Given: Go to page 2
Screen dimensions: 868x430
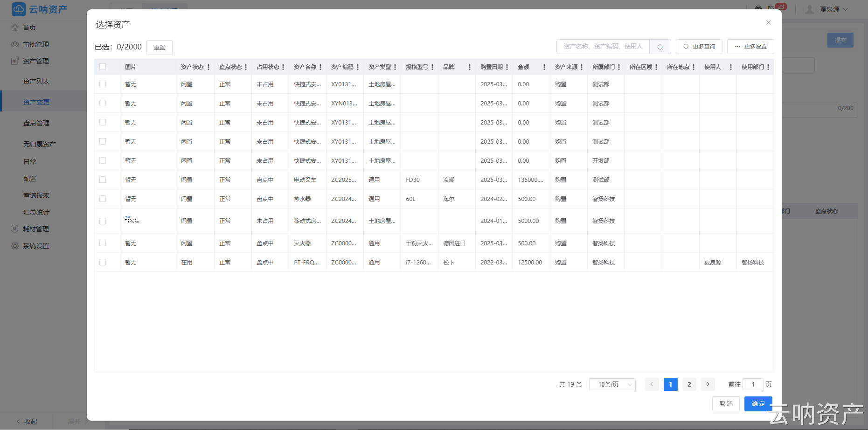Looking at the screenshot, I should coord(689,384).
